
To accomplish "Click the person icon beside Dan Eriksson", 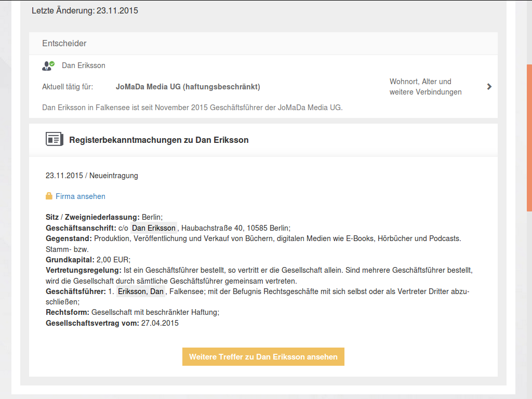I will point(48,66).
